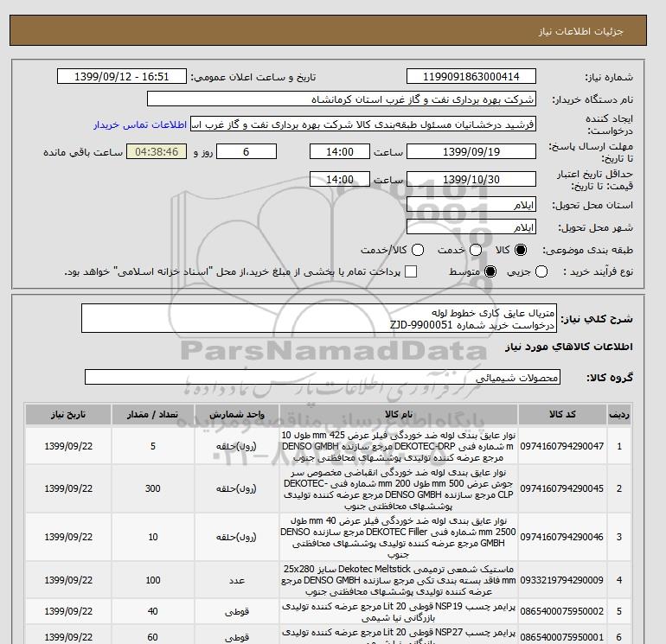Click the Dekotec Meltstick item description

point(399,580)
